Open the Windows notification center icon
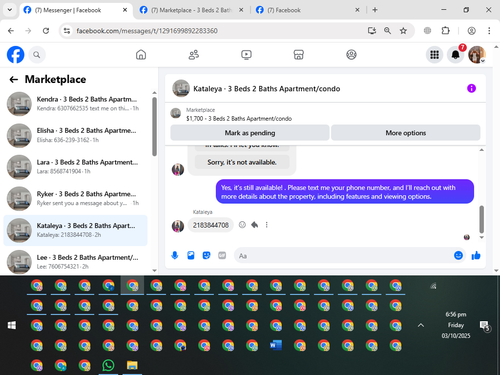The width and height of the screenshot is (500, 375). 484,326
